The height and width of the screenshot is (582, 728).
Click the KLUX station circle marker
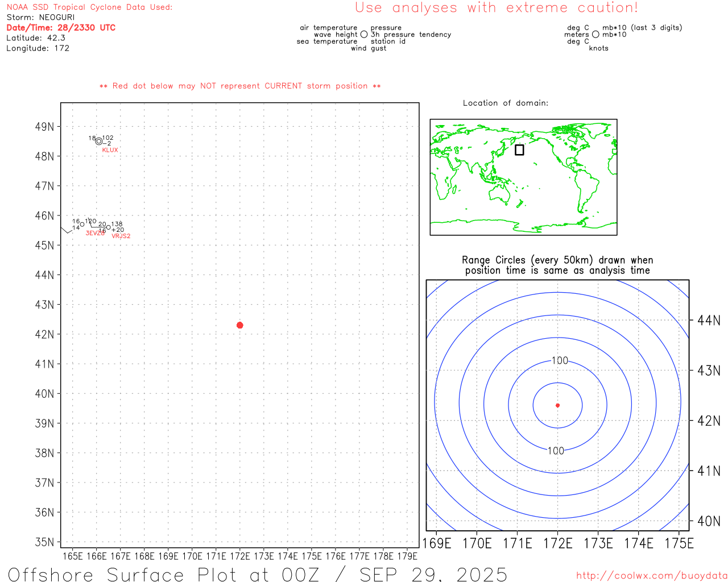pos(99,141)
